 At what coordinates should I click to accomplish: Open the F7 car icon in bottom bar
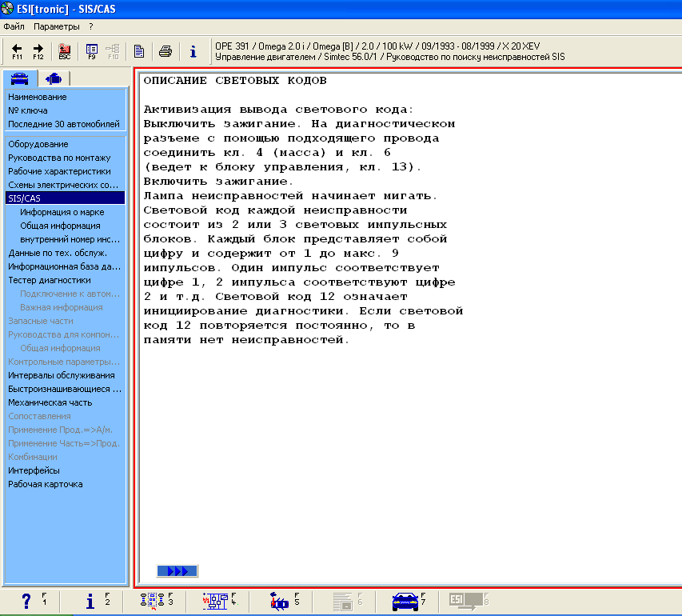(405, 602)
